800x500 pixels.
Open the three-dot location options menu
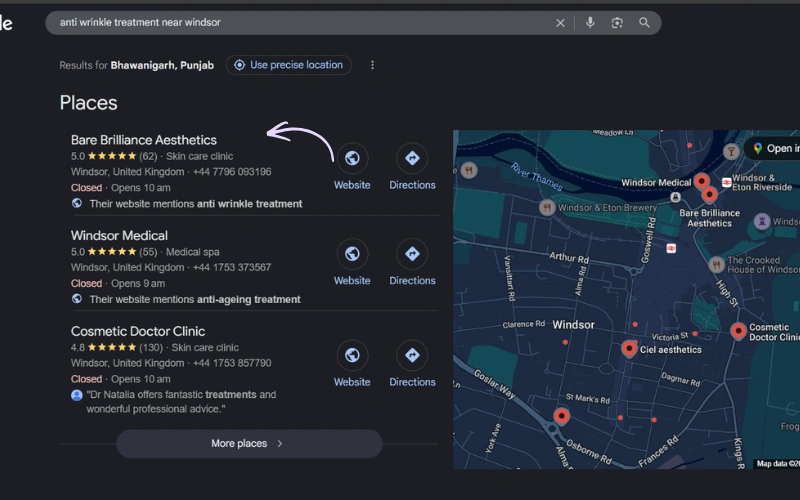coord(373,65)
